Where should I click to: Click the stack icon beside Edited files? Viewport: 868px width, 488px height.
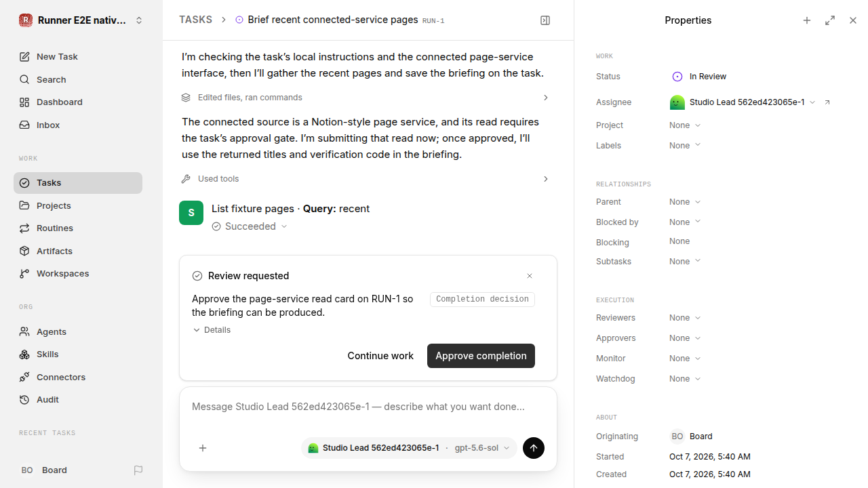(186, 98)
